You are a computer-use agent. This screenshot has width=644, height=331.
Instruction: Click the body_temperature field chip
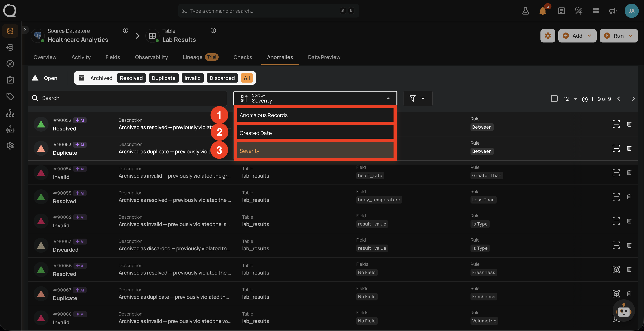click(379, 200)
